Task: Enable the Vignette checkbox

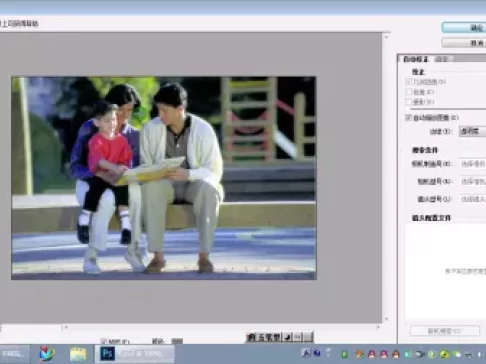Action: pos(409,102)
